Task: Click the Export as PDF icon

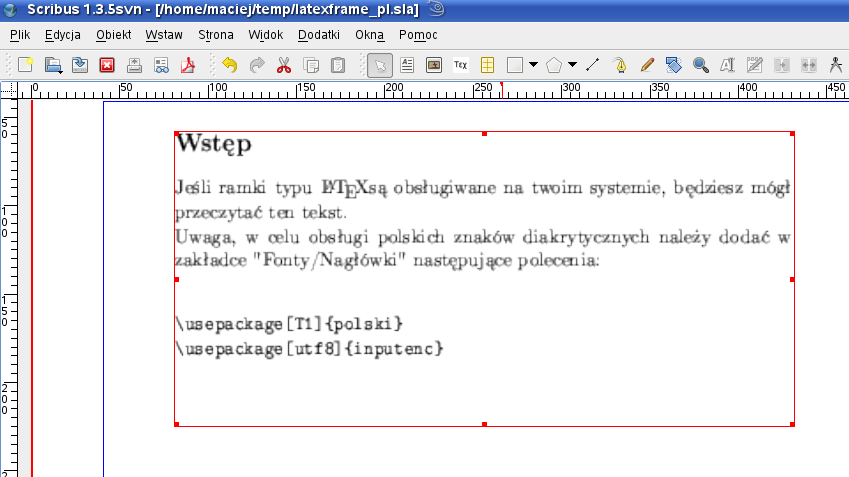Action: pos(186,65)
